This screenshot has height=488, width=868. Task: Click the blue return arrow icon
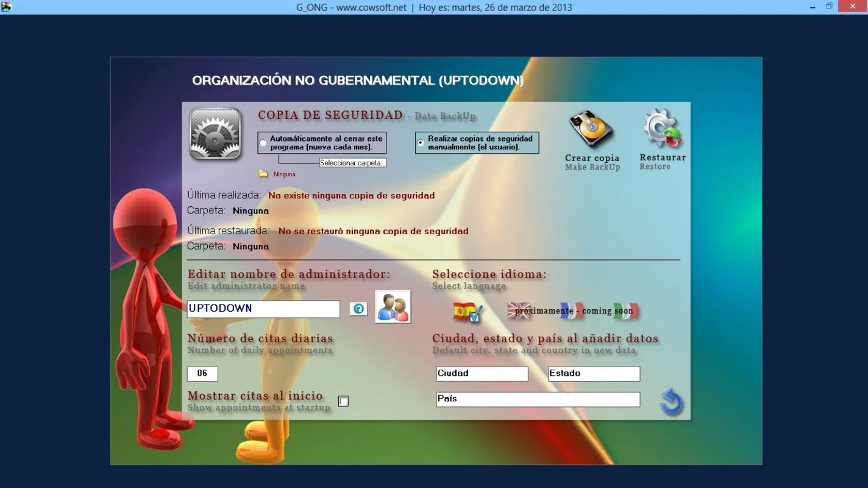coord(672,402)
